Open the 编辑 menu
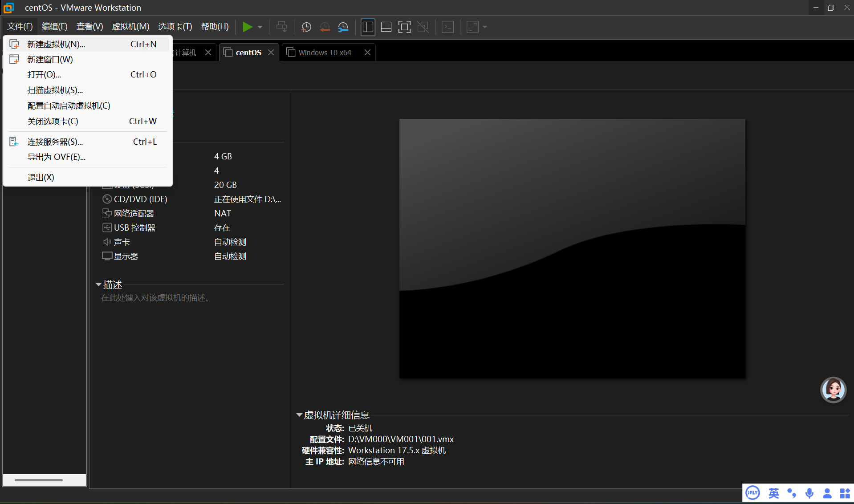 tap(55, 27)
